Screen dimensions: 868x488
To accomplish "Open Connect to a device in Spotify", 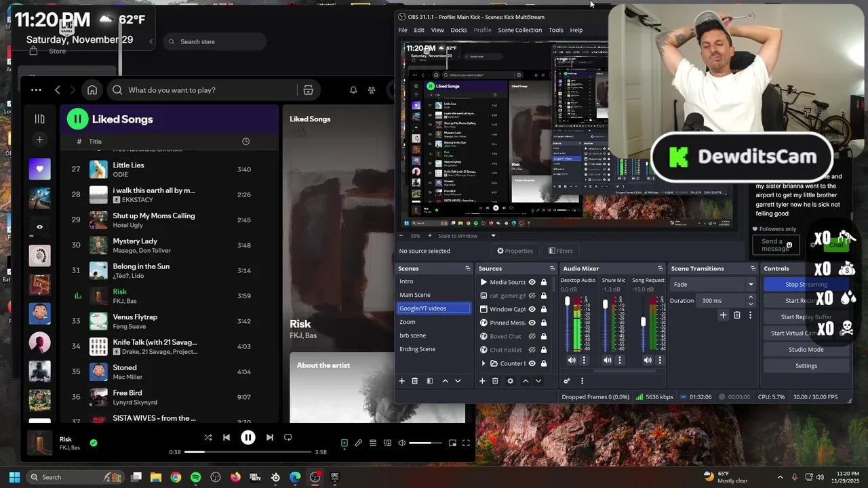I will coord(387,443).
